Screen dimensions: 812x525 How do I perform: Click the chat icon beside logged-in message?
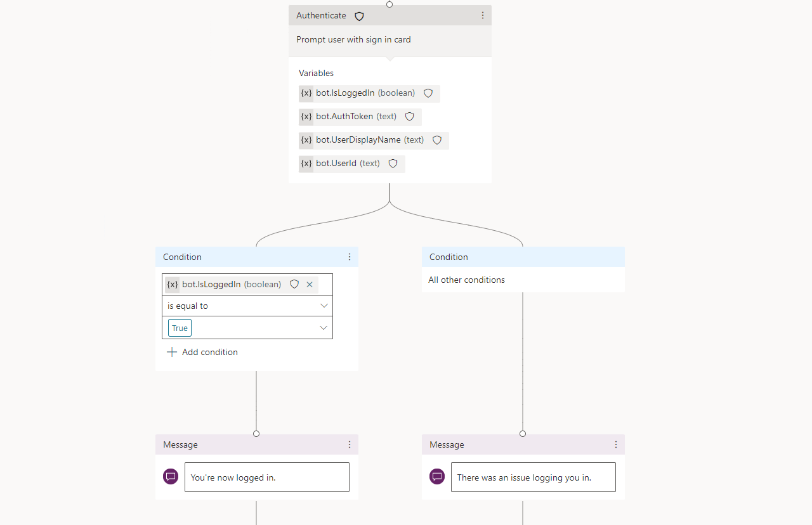click(x=171, y=477)
